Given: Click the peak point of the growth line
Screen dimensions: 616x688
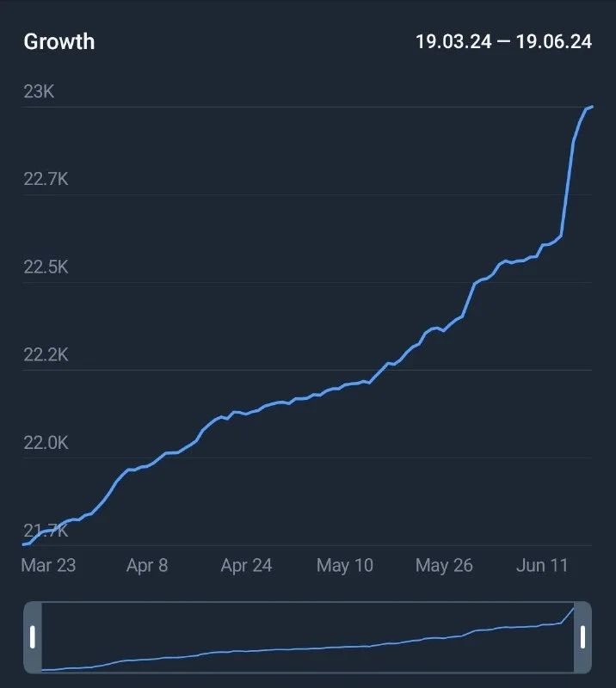Looking at the screenshot, I should tap(591, 107).
